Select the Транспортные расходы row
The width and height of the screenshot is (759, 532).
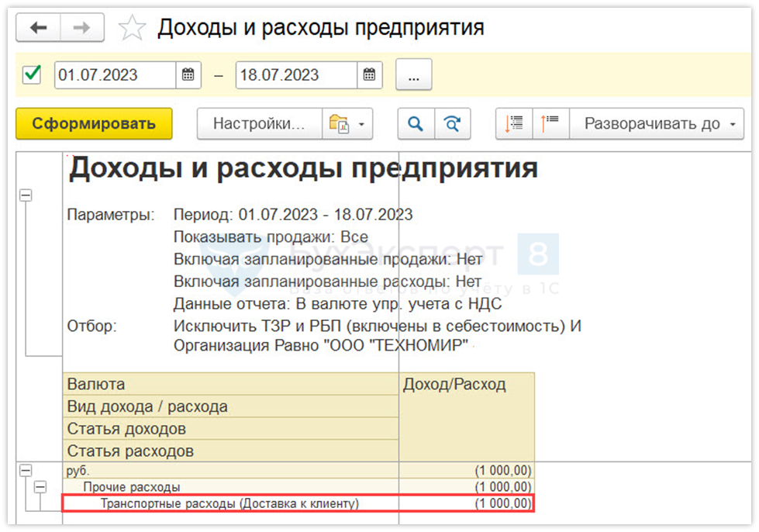(229, 504)
